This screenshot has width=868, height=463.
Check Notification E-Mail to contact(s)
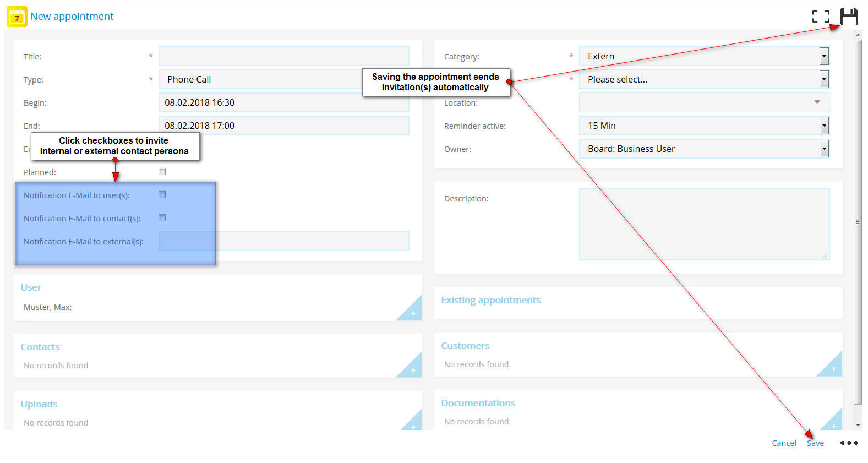click(162, 218)
